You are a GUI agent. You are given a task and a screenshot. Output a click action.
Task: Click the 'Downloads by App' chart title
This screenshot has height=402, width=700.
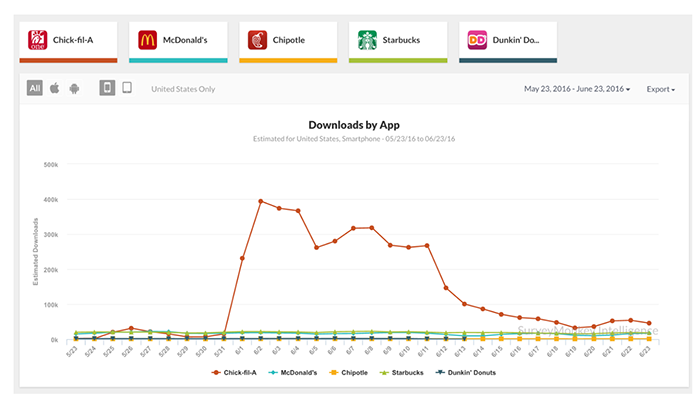(x=354, y=125)
